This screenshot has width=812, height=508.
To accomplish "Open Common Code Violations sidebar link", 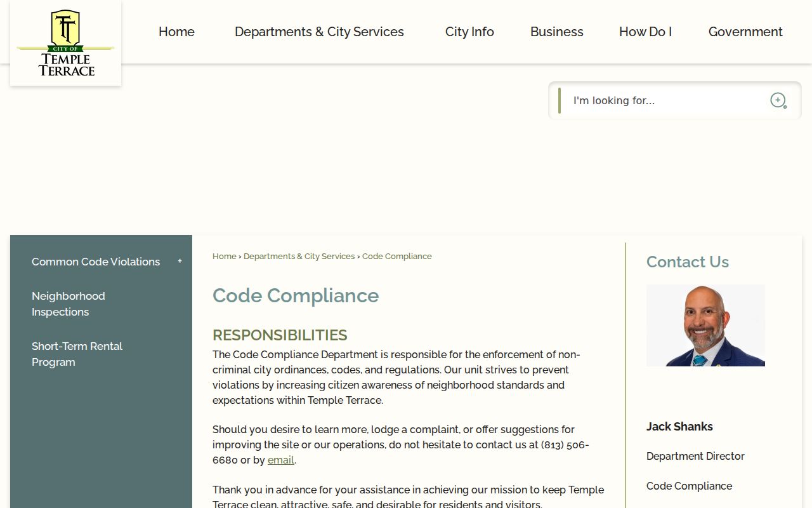I will click(96, 262).
